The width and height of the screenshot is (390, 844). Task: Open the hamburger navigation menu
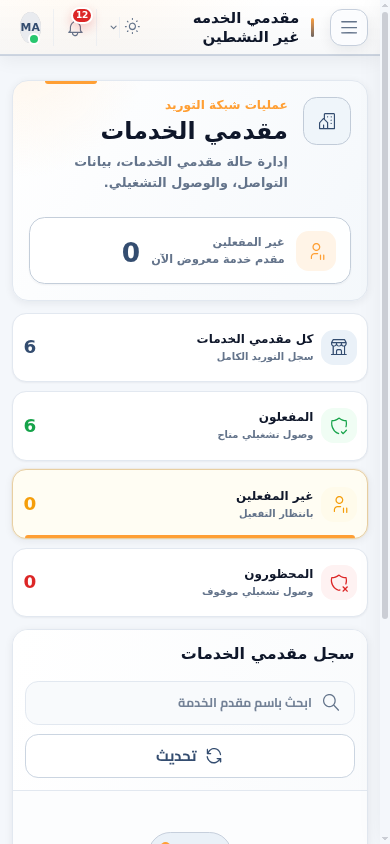click(x=349, y=27)
